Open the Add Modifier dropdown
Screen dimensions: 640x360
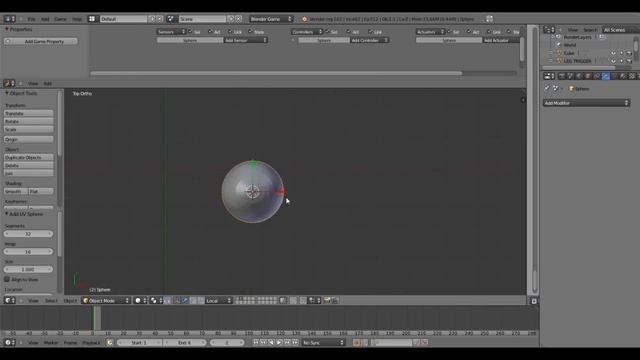(x=587, y=103)
